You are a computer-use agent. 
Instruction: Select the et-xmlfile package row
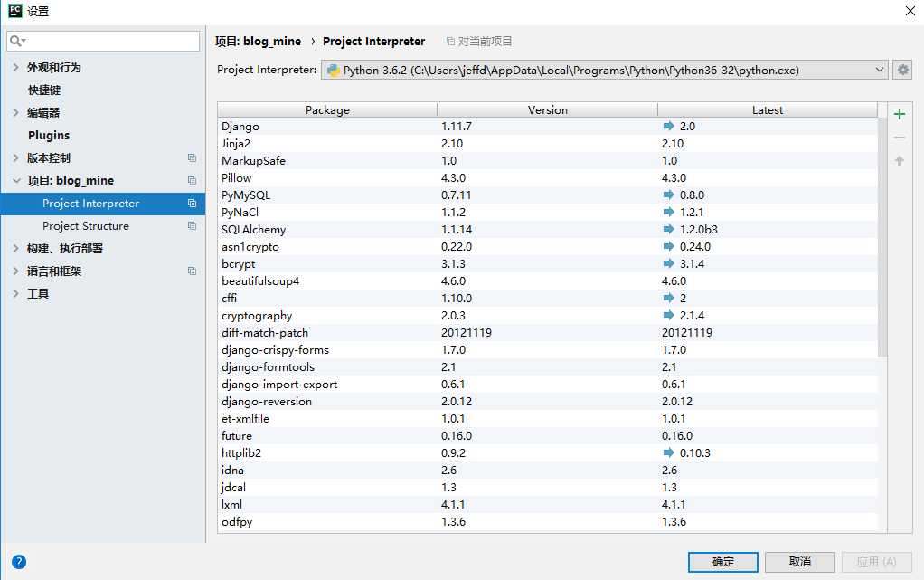pyautogui.click(x=548, y=418)
